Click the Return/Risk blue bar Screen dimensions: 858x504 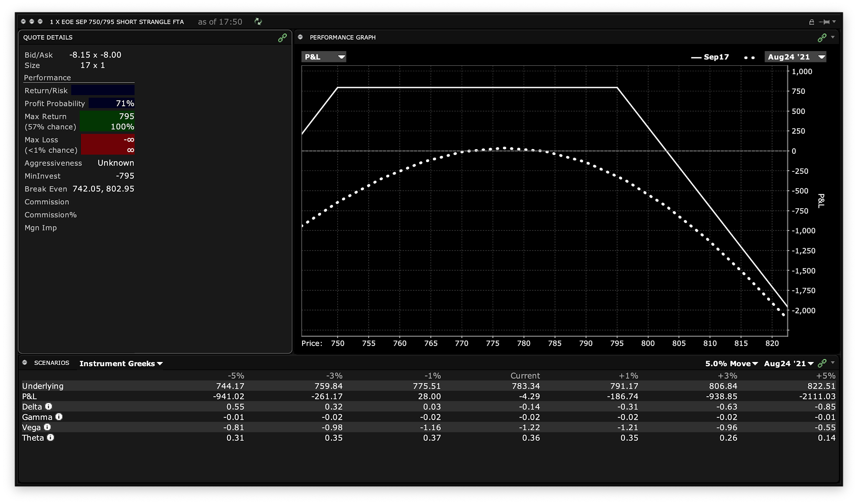click(103, 90)
